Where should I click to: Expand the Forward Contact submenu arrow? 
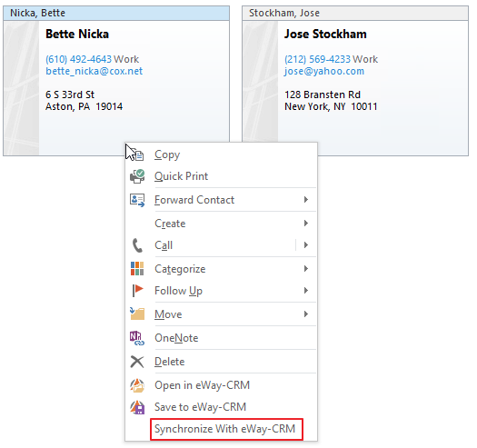(x=305, y=200)
